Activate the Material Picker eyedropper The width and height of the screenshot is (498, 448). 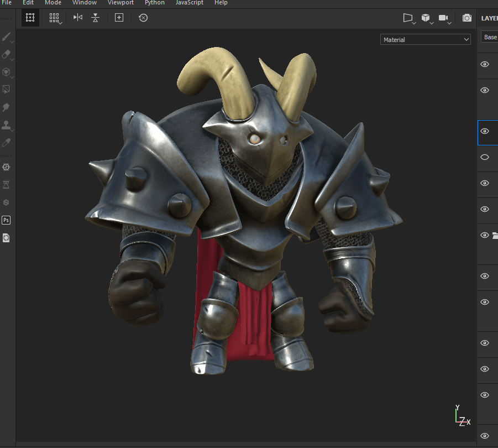pos(7,143)
